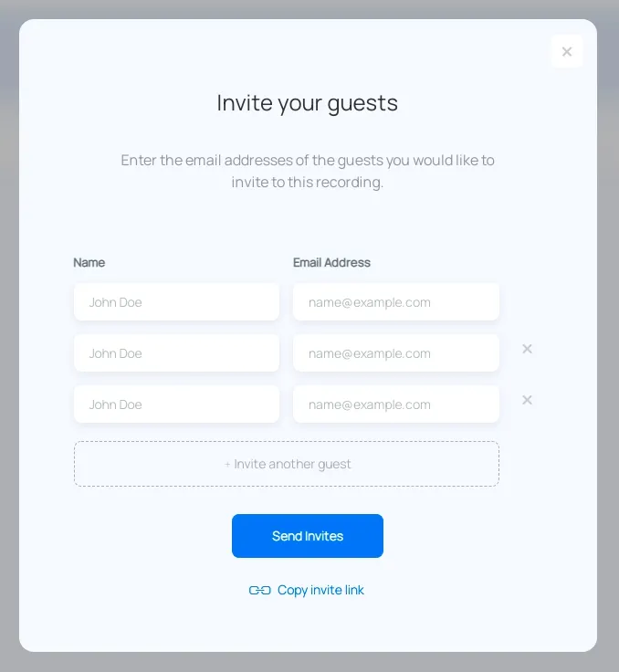Focus the first guest's Name field
619x672 pixels.
(x=176, y=302)
